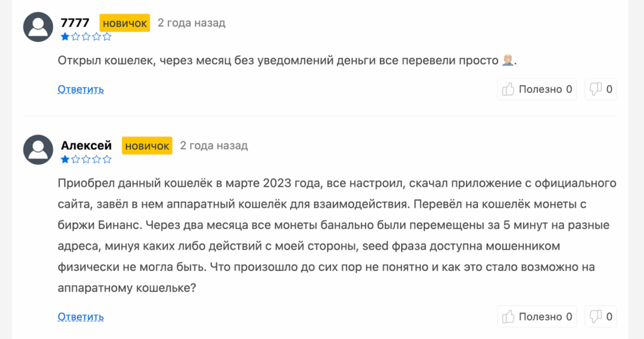Click the avatar icon of user 7777
Screen dimensions: 644x339
38,28
